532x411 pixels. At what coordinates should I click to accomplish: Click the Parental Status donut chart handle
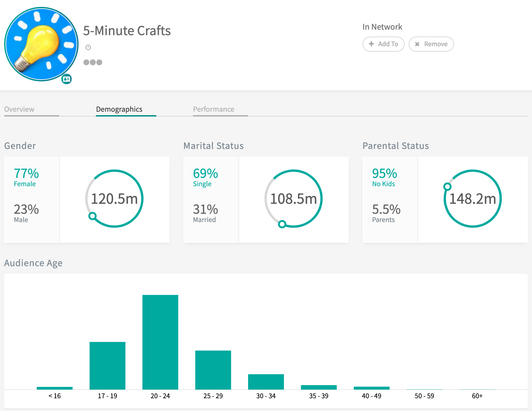pos(447,187)
